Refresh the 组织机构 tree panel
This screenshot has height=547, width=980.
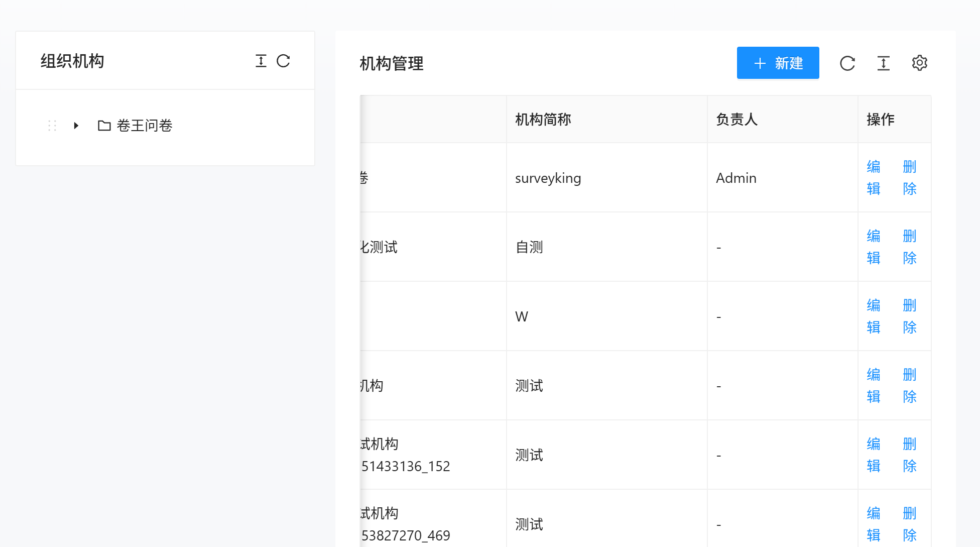click(x=284, y=61)
